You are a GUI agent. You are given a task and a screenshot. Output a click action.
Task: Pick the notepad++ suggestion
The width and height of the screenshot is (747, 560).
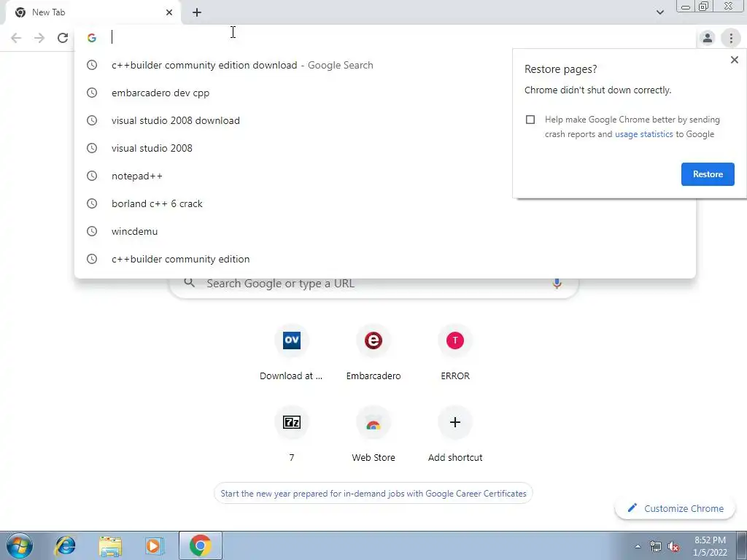(385, 176)
